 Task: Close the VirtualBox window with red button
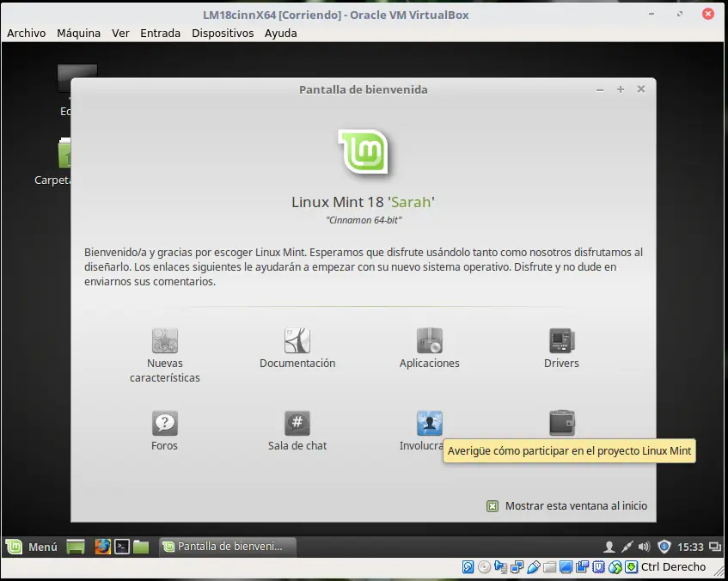[x=708, y=14]
